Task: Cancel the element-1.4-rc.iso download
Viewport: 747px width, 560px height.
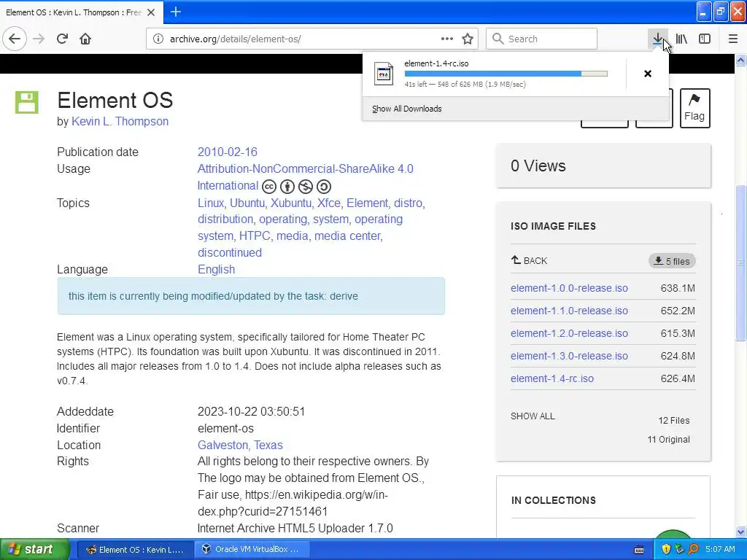Action: tap(648, 74)
